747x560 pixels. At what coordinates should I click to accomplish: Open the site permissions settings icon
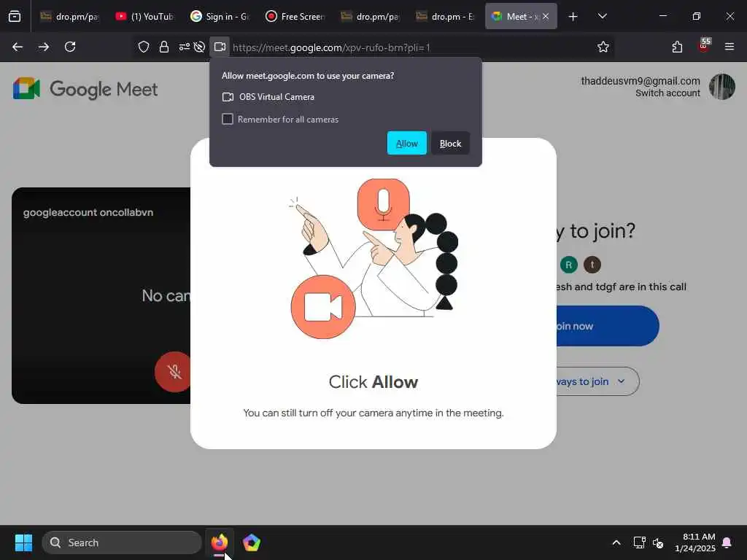coord(184,47)
